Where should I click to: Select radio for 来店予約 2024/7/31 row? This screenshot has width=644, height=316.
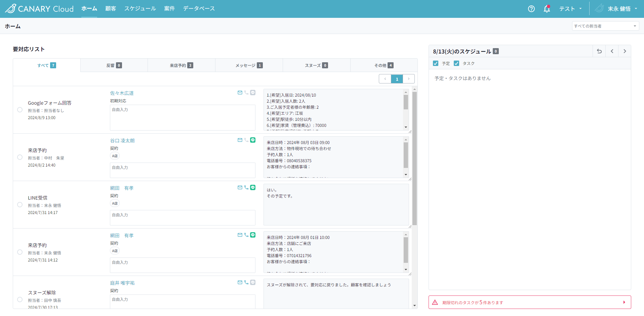20,252
